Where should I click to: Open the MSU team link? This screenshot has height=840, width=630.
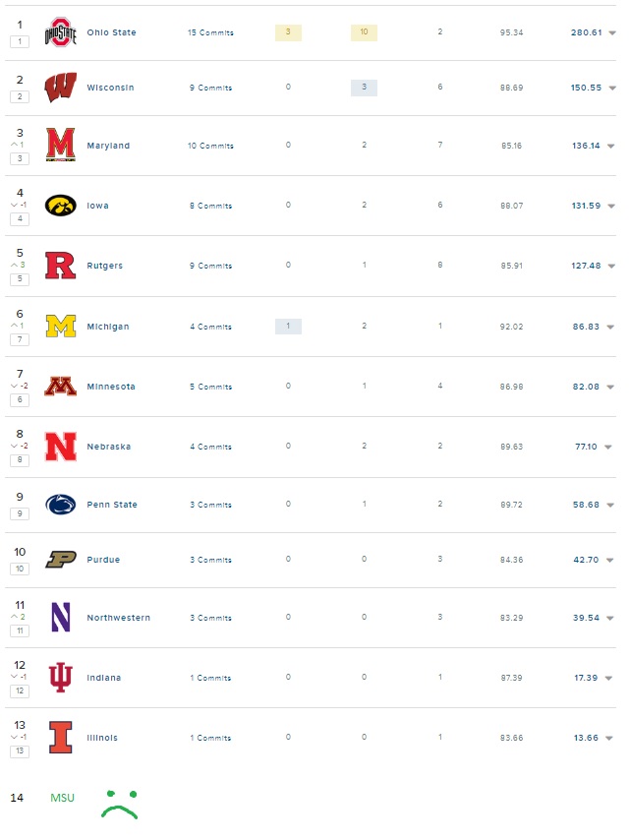(64, 798)
